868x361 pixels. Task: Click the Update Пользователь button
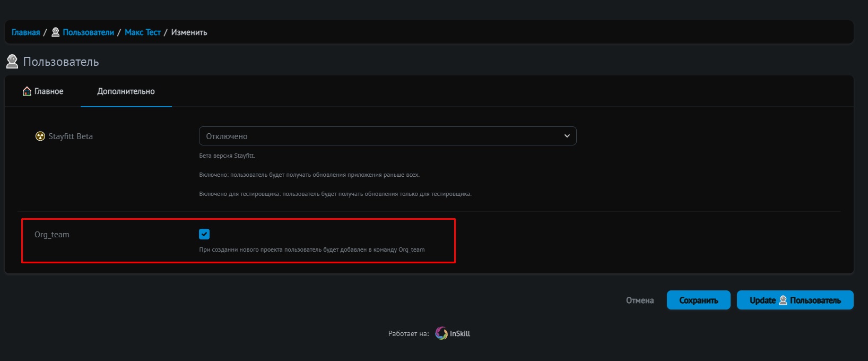tap(794, 300)
